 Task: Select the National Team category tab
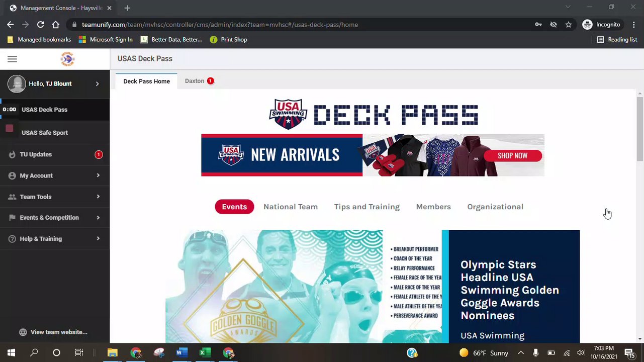pos(291,207)
